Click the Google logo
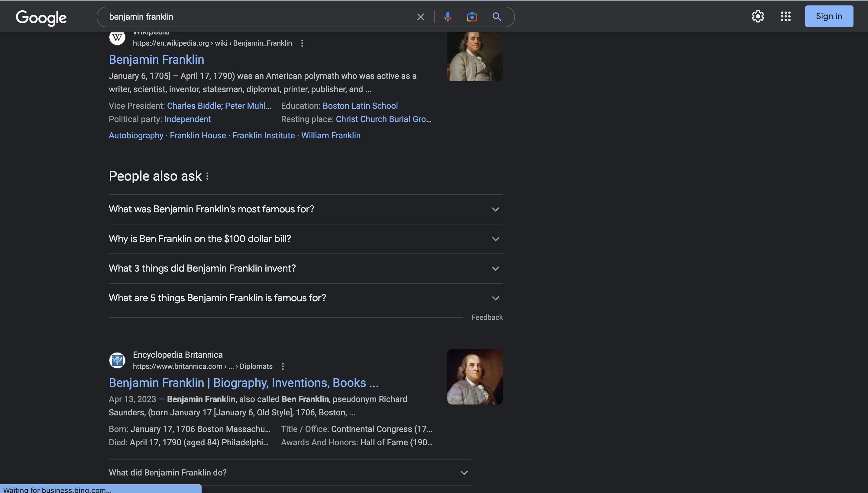868x493 pixels. tap(40, 18)
